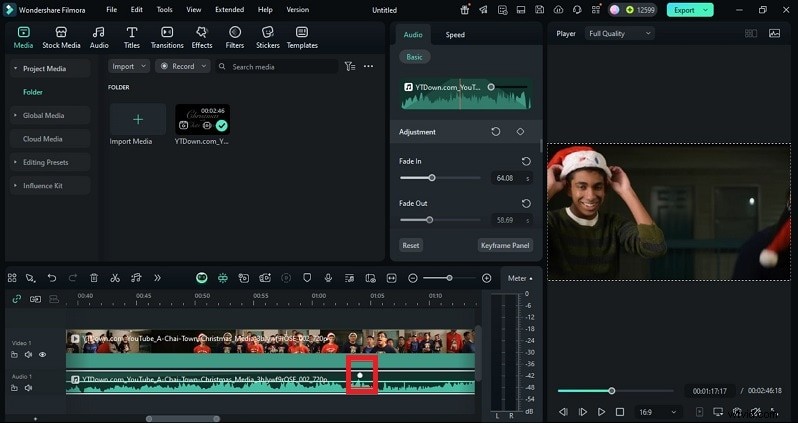Switch to the Speed tab

pyautogui.click(x=455, y=35)
